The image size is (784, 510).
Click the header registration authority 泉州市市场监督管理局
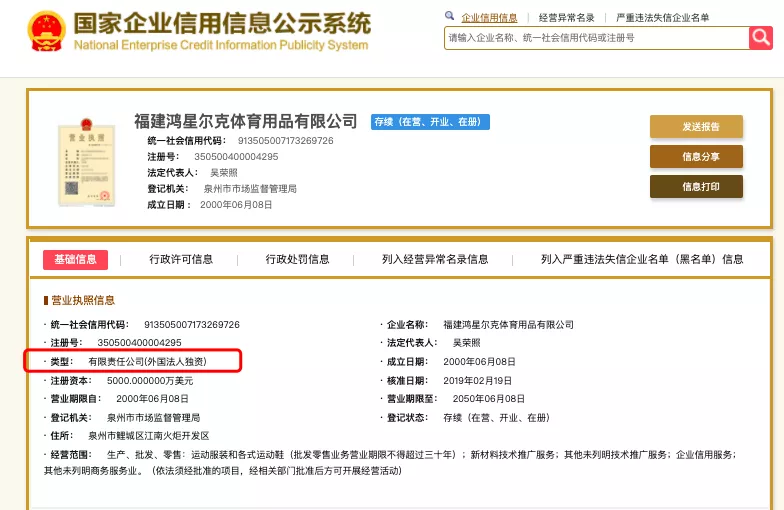point(250,188)
